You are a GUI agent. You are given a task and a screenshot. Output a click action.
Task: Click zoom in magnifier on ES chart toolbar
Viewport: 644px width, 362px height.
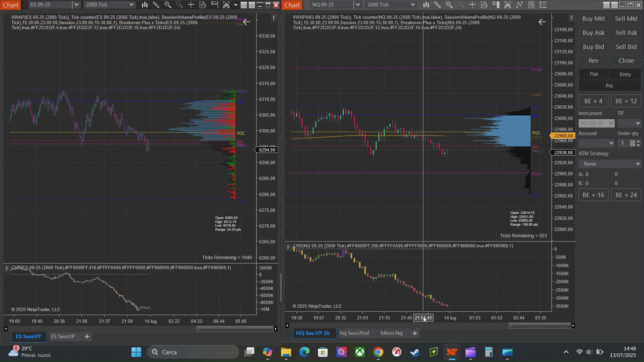click(x=167, y=5)
